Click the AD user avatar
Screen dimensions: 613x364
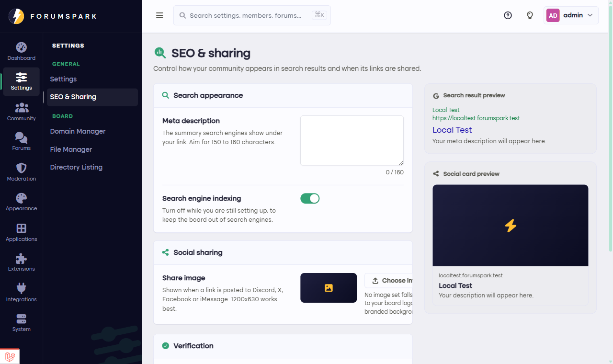coord(553,15)
